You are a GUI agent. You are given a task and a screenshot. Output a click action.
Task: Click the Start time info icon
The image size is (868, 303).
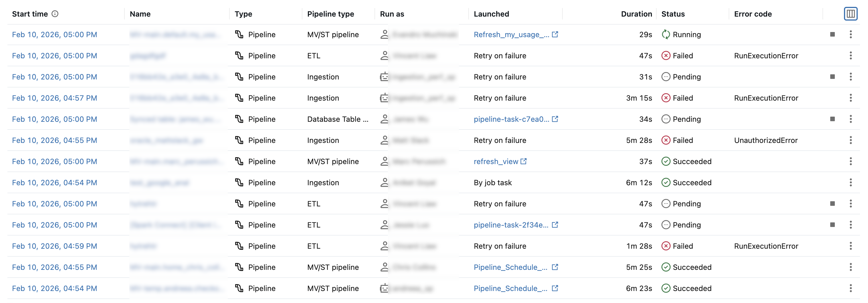click(55, 14)
